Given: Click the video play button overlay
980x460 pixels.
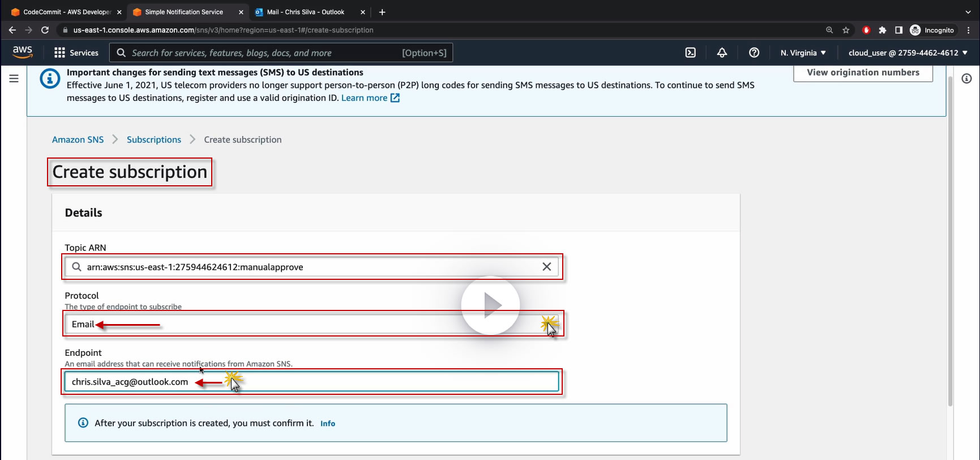Looking at the screenshot, I should tap(490, 305).
